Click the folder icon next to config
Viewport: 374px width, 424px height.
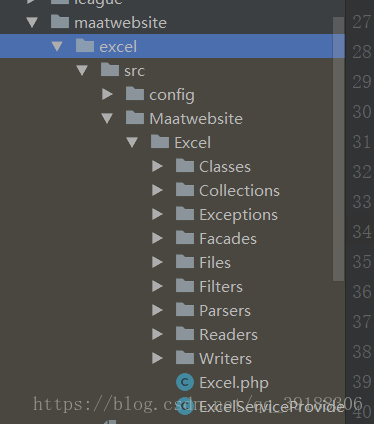pyautogui.click(x=135, y=94)
